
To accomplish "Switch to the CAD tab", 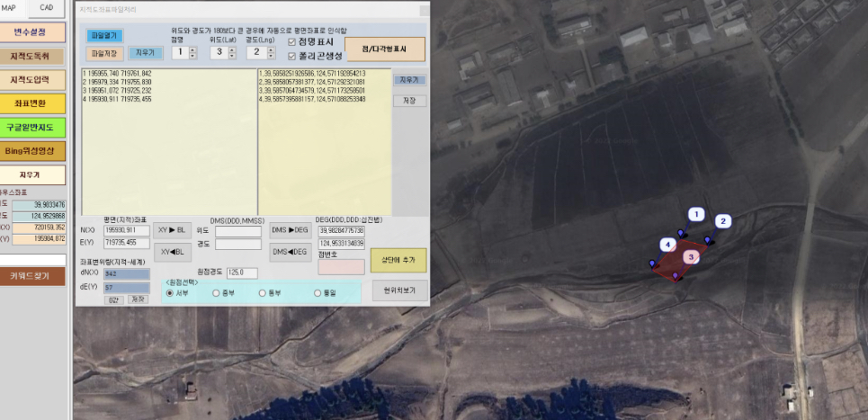I will click(47, 9).
